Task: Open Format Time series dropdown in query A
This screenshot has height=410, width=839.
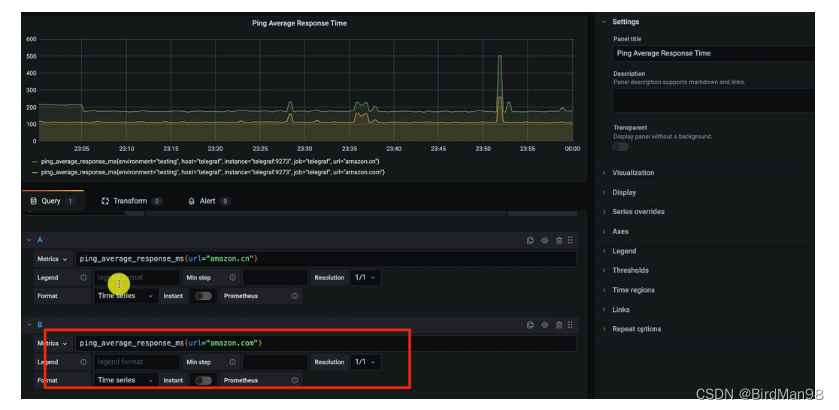Action: pyautogui.click(x=126, y=296)
